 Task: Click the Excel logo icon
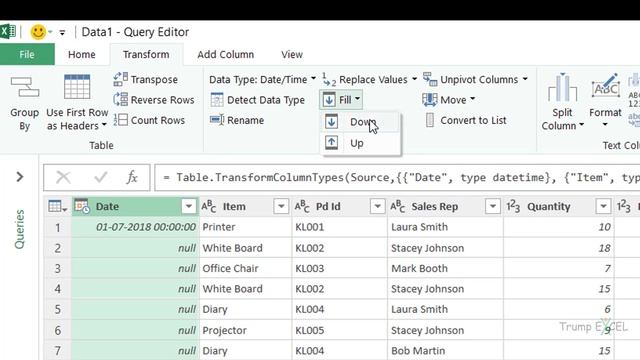(8, 32)
